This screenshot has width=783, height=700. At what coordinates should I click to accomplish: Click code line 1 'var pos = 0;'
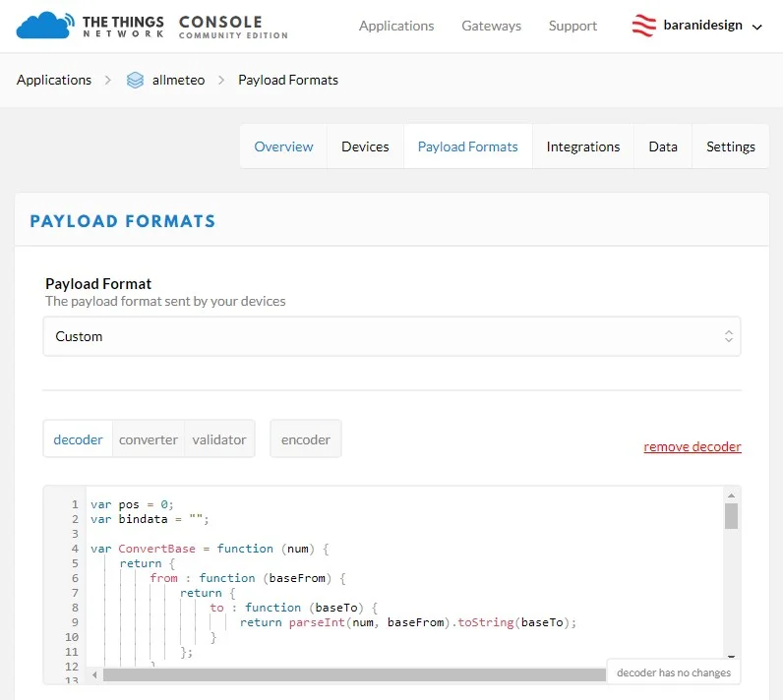click(132, 504)
